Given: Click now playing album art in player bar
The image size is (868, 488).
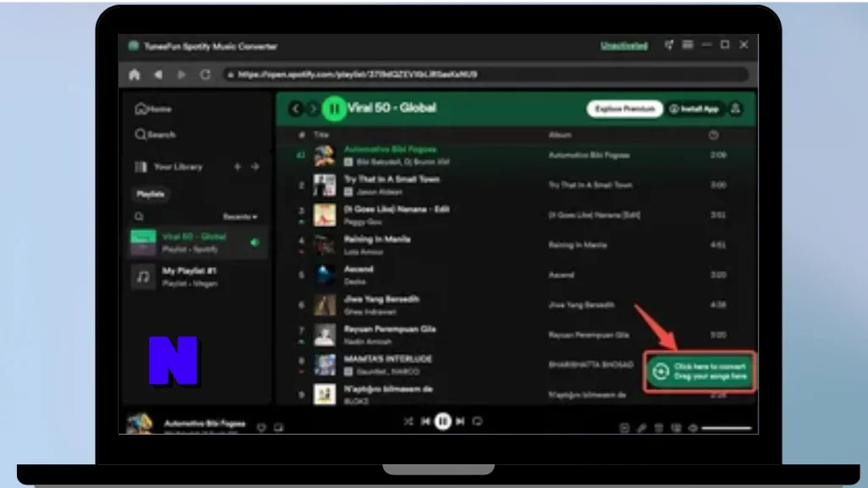Looking at the screenshot, I should (140, 424).
